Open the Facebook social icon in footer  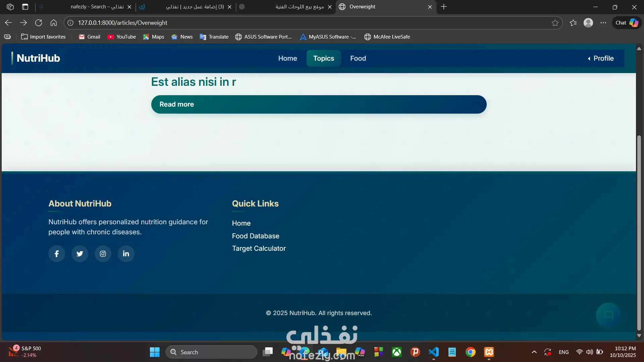pyautogui.click(x=57, y=254)
